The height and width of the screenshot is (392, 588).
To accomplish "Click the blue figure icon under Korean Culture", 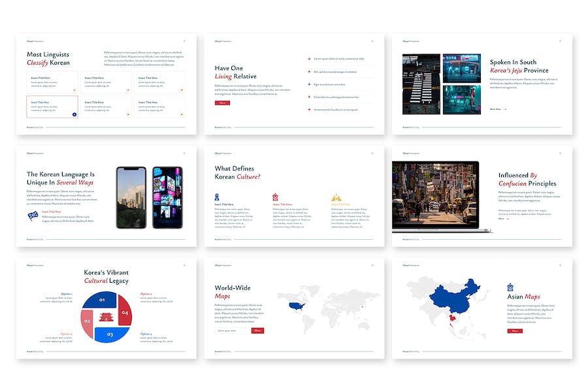I will 217,197.
